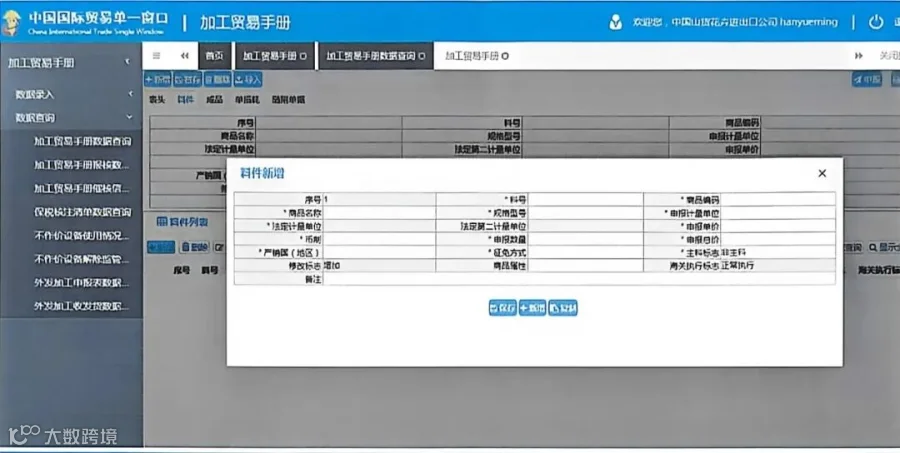Screen dimensions: 900x453
Task: Click the 海关执行标志 field showing 正常执行
Action: tap(778, 266)
